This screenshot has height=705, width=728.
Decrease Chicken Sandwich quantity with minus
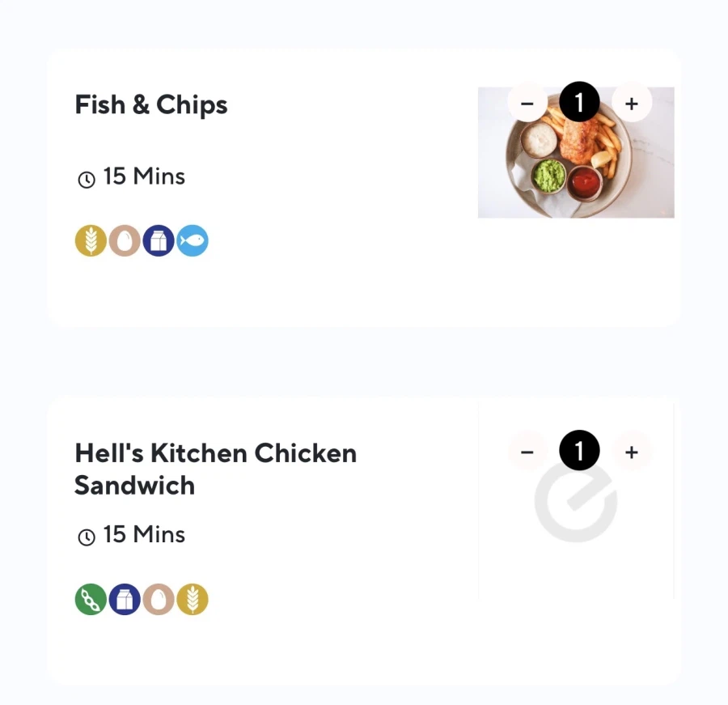(x=527, y=452)
